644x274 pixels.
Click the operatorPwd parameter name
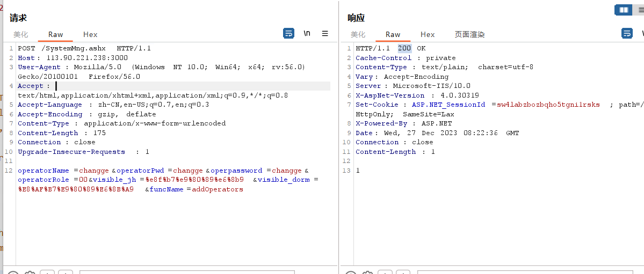141,171
